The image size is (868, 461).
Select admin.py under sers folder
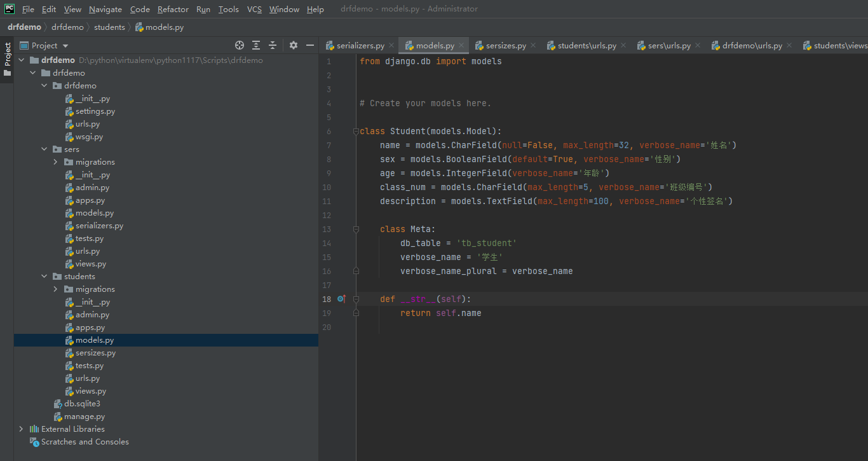pos(92,188)
